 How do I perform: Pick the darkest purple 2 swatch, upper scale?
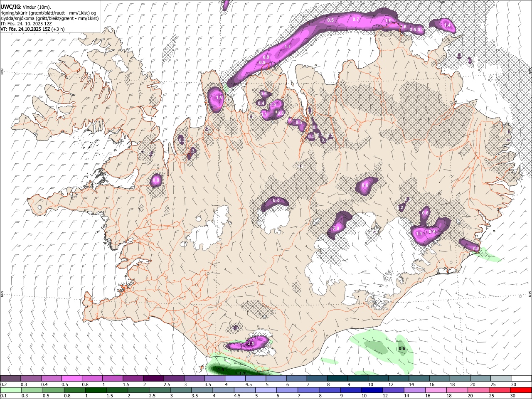tap(153, 379)
